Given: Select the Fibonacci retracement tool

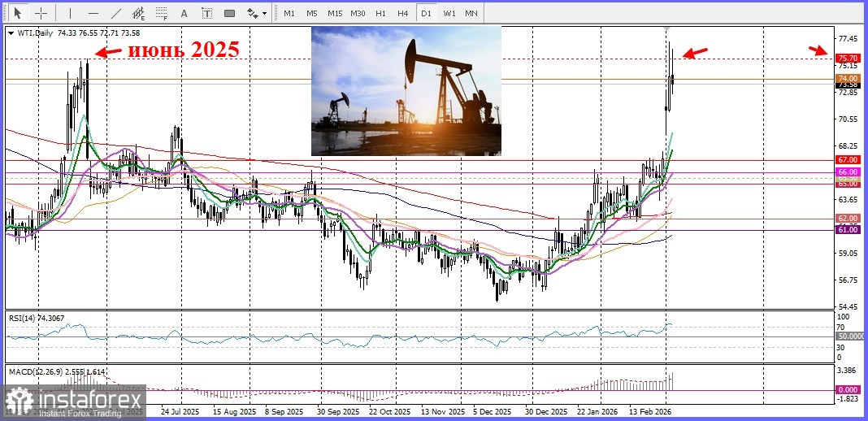Looking at the screenshot, I should pyautogui.click(x=162, y=13).
